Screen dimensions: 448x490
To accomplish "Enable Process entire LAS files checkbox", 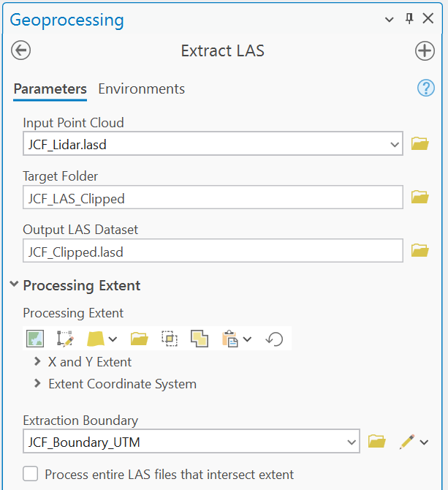I will point(31,474).
